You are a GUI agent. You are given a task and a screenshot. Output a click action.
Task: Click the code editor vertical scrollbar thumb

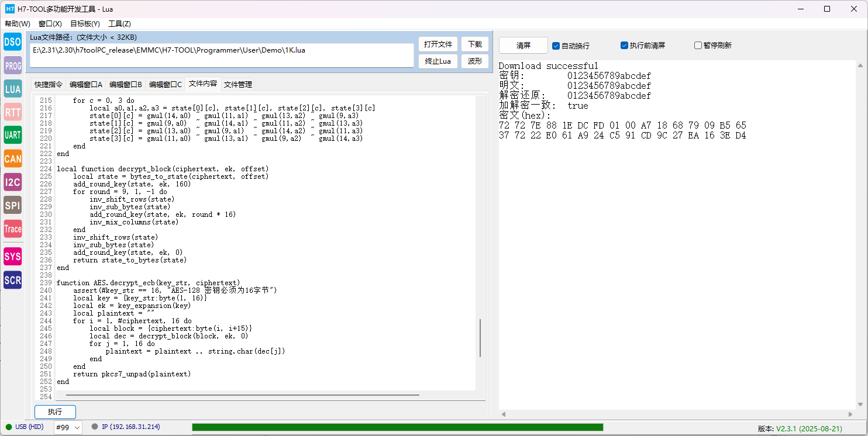point(480,338)
